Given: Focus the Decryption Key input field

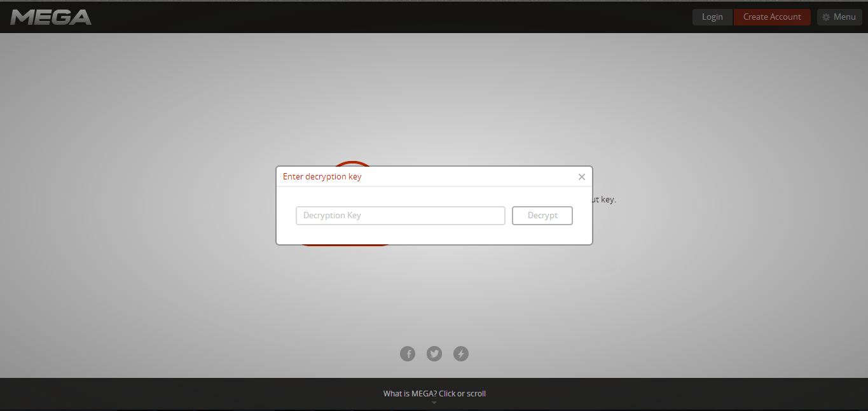Looking at the screenshot, I should tap(400, 216).
